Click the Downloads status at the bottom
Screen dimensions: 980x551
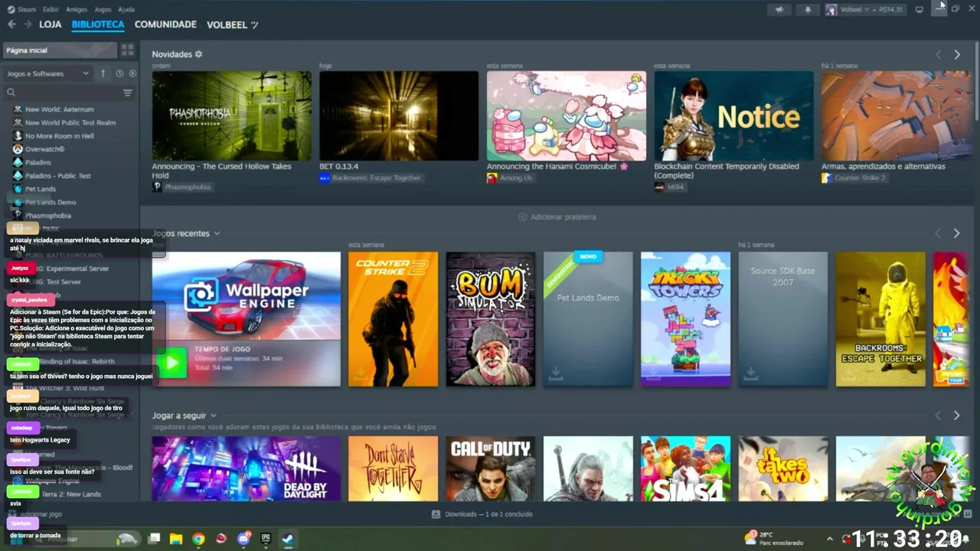point(482,514)
